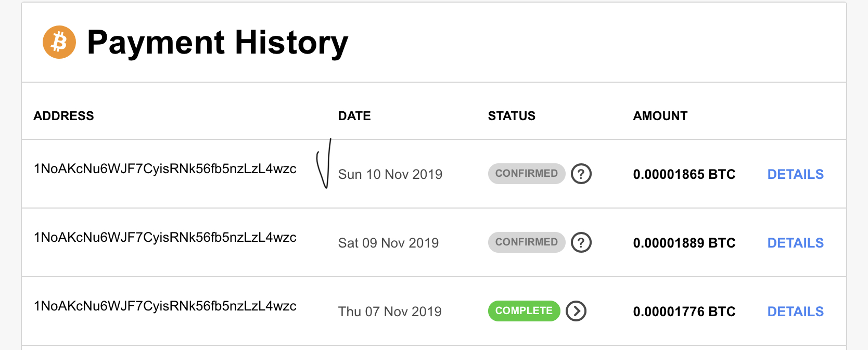The width and height of the screenshot is (868, 350).
Task: Click the 0.00001776 BTC amount
Action: [684, 312]
